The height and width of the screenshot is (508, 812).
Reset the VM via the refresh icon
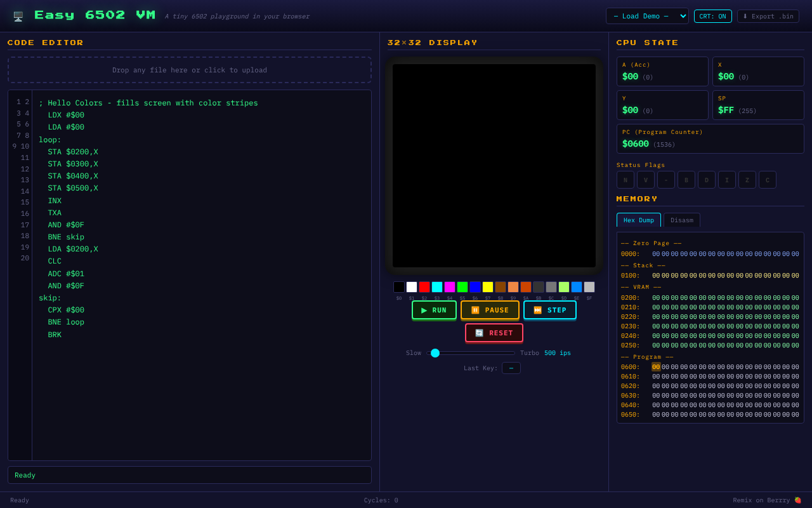[479, 332]
